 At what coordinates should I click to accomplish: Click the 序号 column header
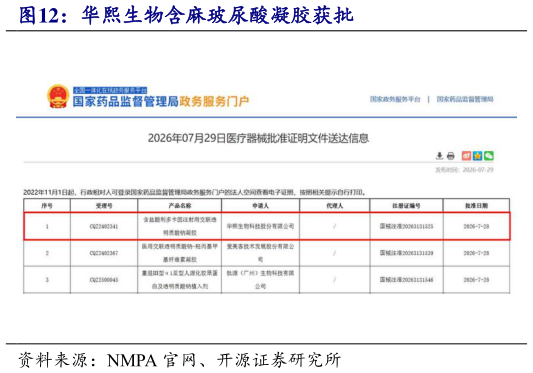point(47,206)
